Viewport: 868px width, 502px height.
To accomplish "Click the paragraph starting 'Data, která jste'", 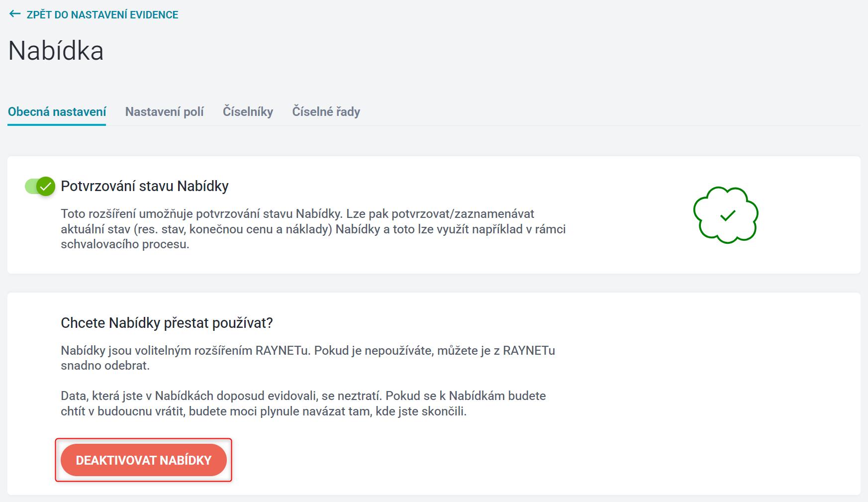I will (303, 403).
